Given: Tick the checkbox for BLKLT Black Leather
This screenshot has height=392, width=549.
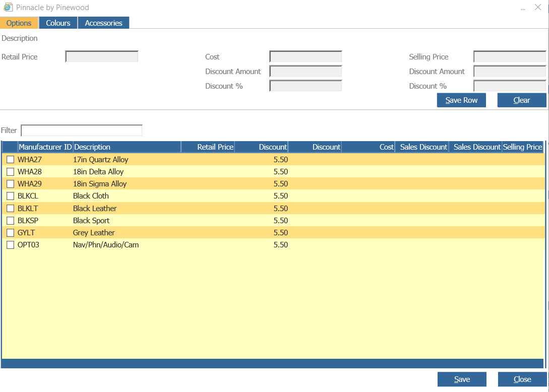Looking at the screenshot, I should click(x=11, y=209).
